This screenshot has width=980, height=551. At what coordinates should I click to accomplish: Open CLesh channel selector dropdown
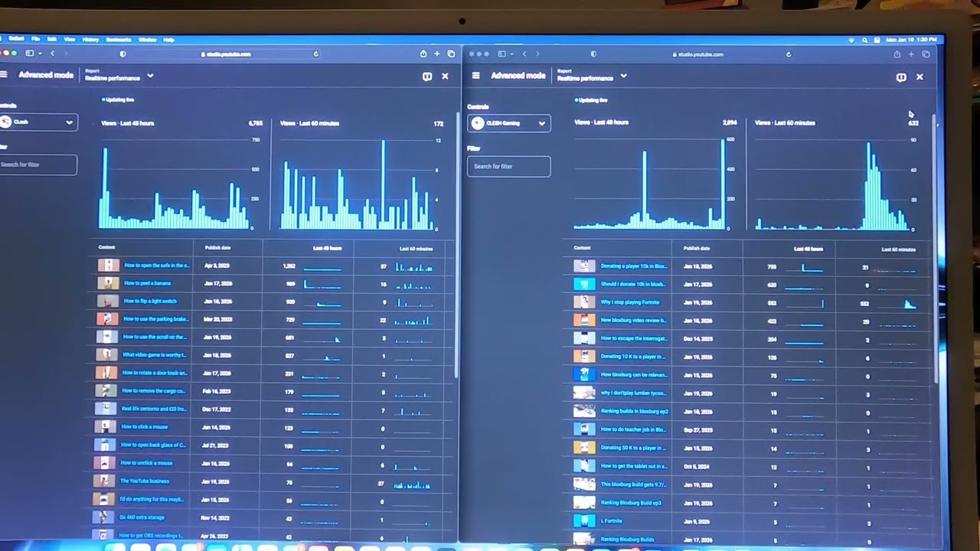(38, 122)
